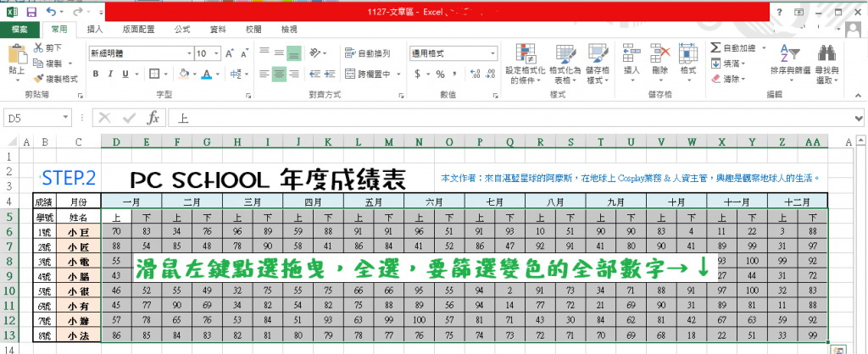This screenshot has height=354, width=868.
Task: Open the 檔案 File tab
Action: 20,30
